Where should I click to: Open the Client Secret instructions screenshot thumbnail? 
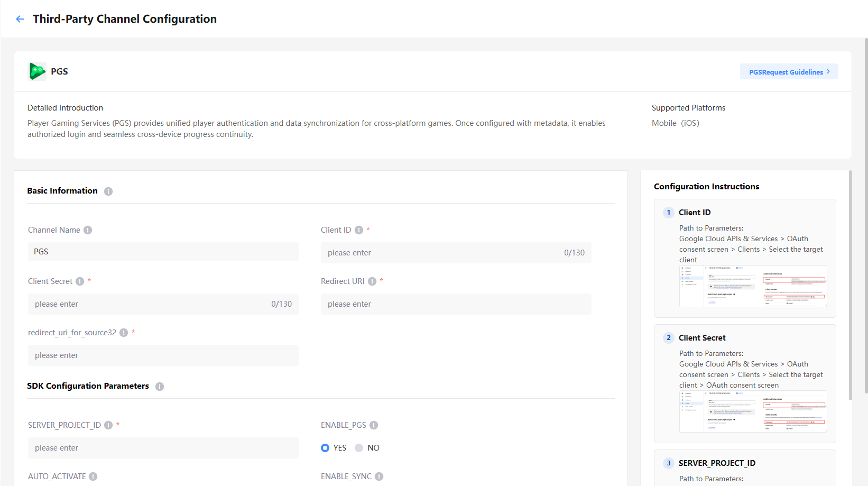(753, 411)
